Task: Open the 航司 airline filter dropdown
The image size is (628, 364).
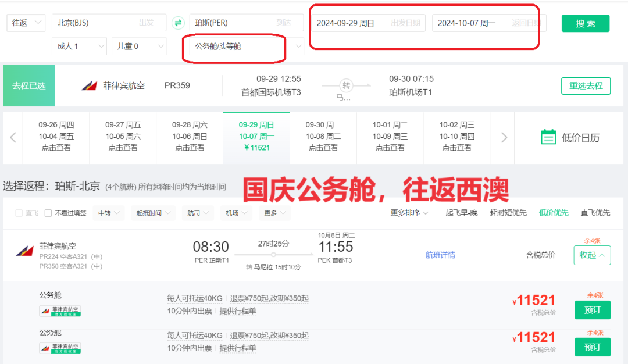Action: tap(198, 213)
